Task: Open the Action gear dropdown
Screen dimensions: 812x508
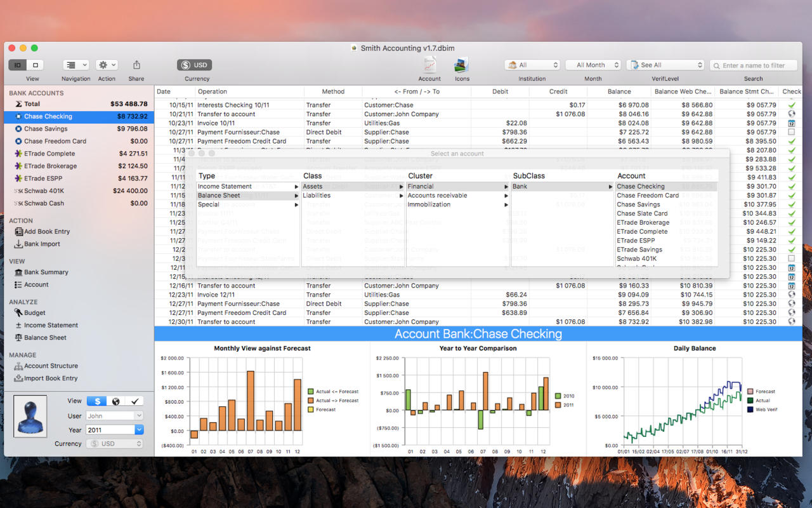Action: (107, 65)
